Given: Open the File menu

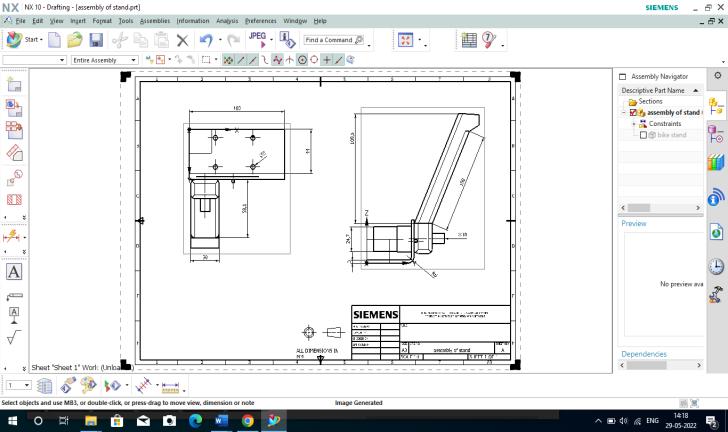Looking at the screenshot, I should tap(21, 21).
